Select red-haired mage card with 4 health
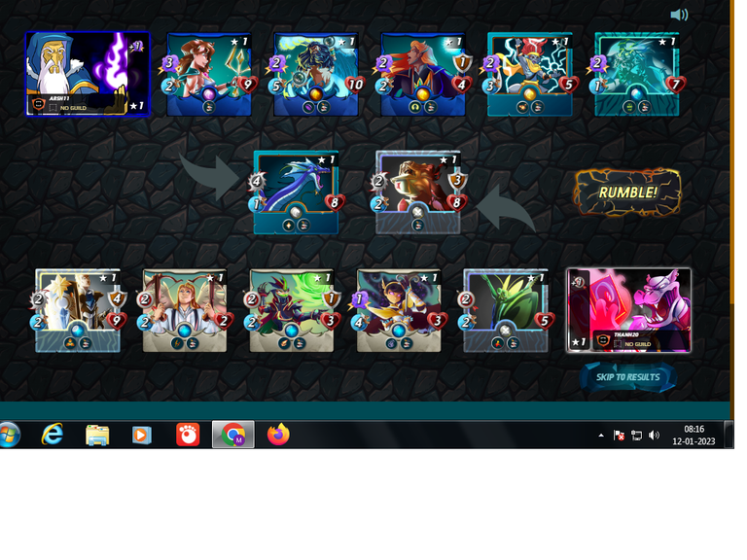This screenshot has width=747, height=560. click(x=423, y=74)
